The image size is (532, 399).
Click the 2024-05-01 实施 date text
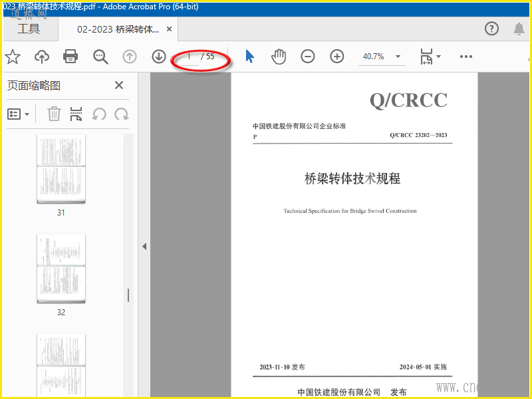point(423,367)
